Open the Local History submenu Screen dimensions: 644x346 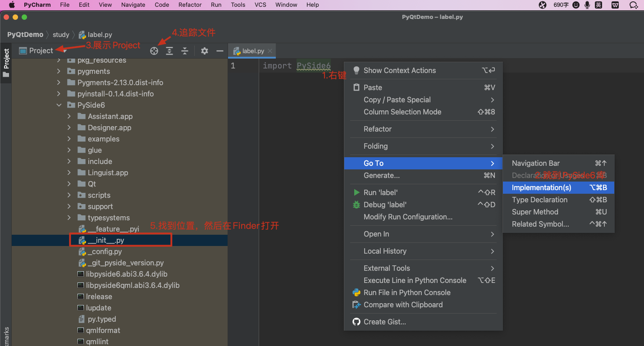pos(423,251)
